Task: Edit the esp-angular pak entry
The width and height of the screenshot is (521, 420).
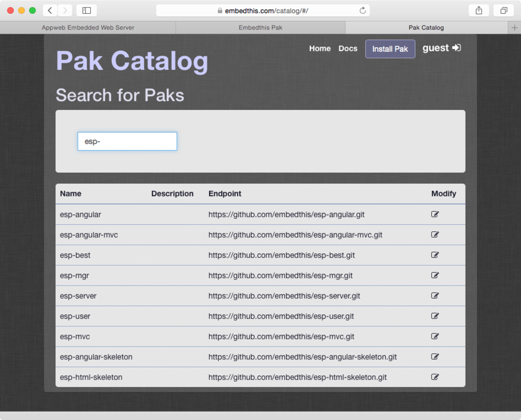Action: tap(435, 214)
